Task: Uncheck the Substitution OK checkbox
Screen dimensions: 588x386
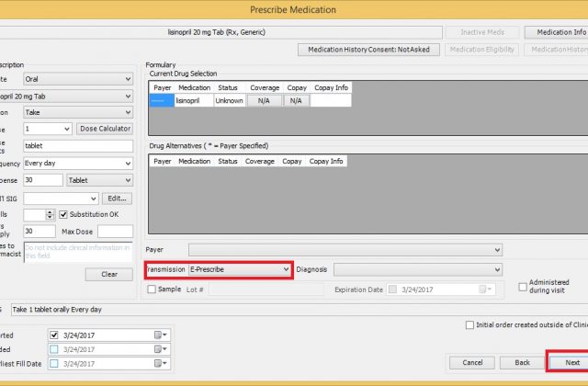Action: pyautogui.click(x=63, y=215)
